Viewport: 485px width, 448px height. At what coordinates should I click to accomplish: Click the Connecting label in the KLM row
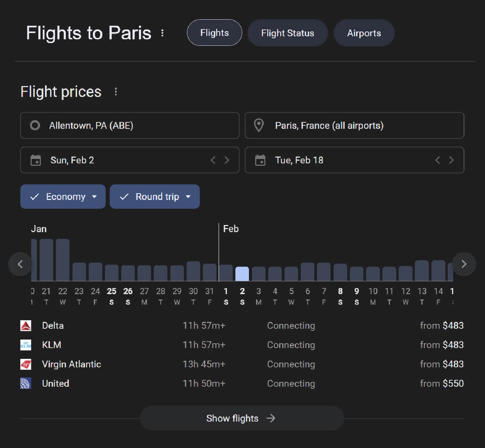(x=291, y=345)
